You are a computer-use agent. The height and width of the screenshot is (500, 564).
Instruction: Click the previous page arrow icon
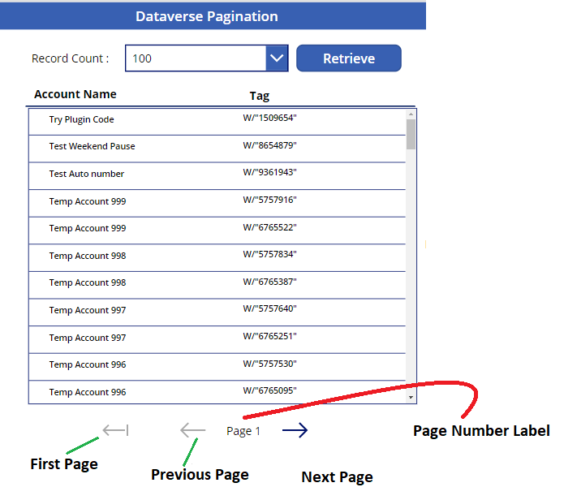pos(193,430)
